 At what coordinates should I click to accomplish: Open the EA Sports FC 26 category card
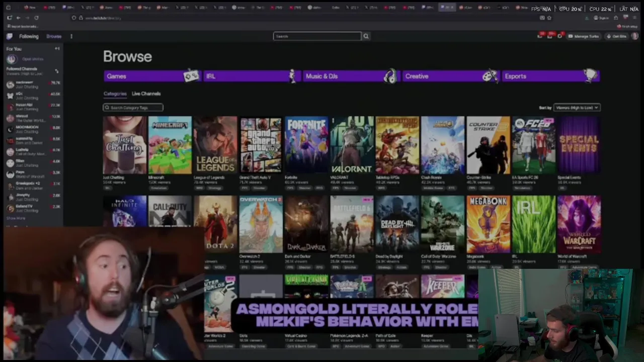pyautogui.click(x=533, y=145)
